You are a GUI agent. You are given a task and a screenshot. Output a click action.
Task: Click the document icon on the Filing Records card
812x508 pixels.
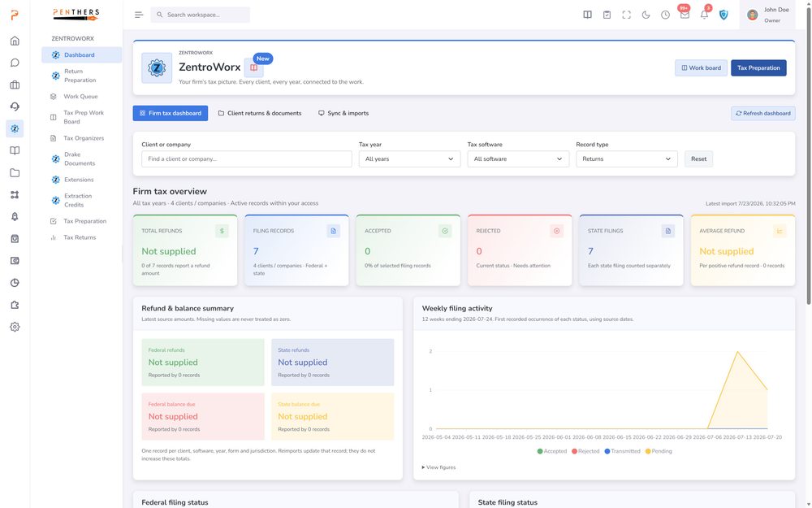(x=334, y=231)
